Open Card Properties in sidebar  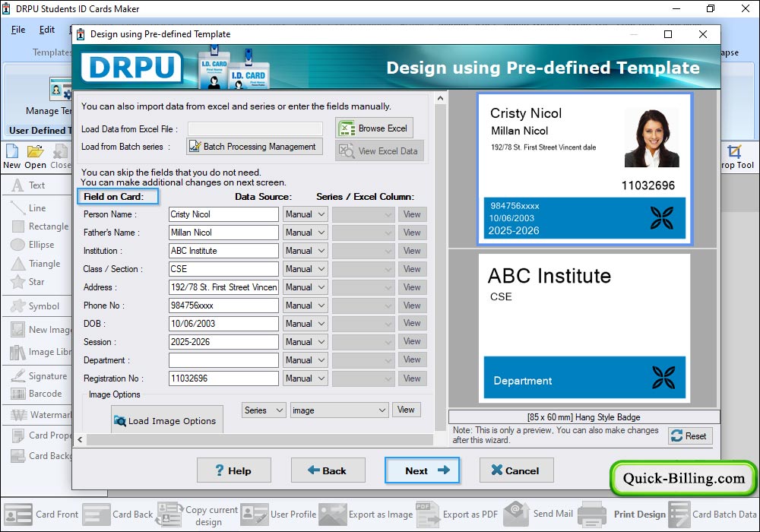(41, 435)
